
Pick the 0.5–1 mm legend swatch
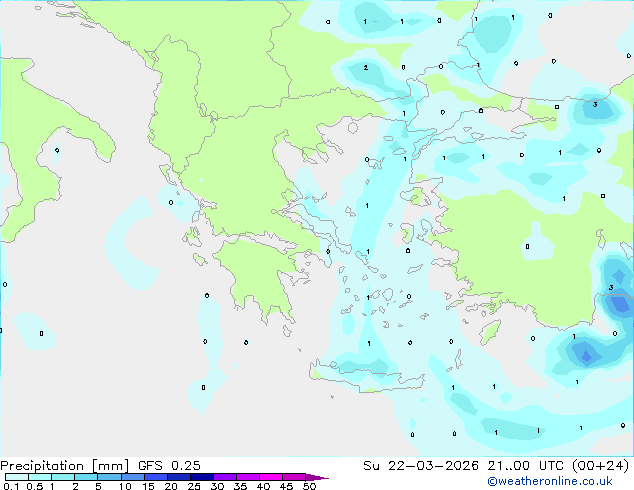click(40, 477)
